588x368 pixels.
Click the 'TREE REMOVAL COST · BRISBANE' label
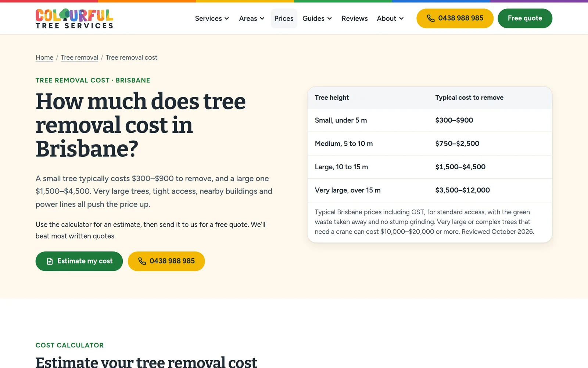point(93,80)
